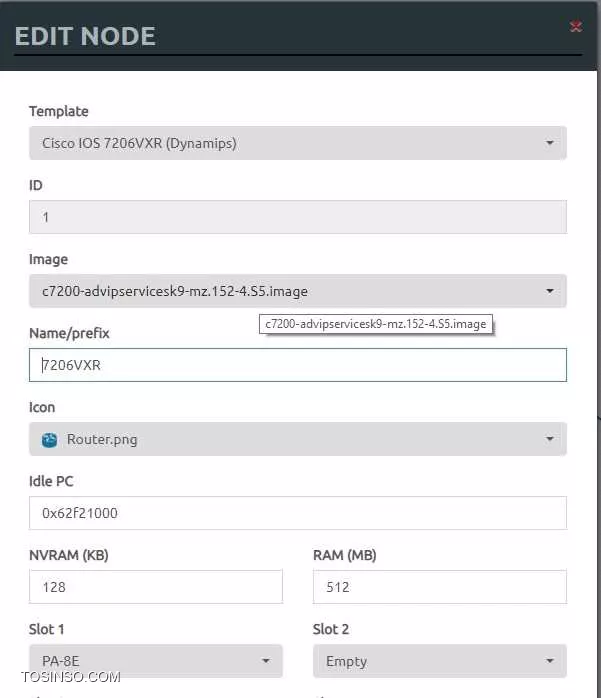
Task: Open the Slot 2 dropdown Empty
Action: point(439,661)
